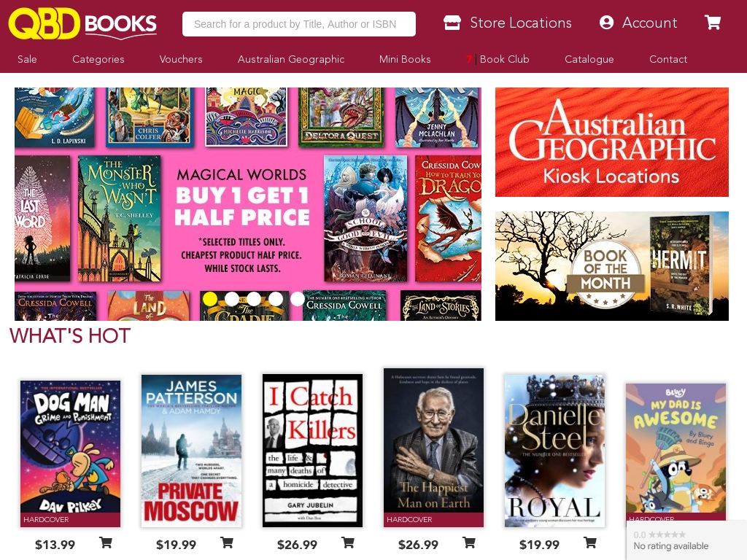Click the QBD Books logo
Viewport: 747px width, 560px height.
click(x=82, y=23)
